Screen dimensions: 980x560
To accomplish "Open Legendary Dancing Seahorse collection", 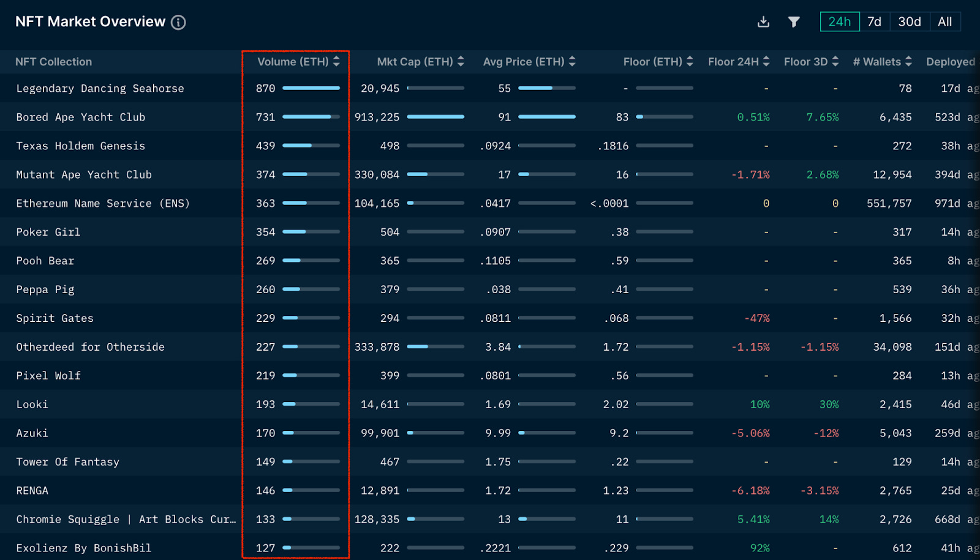I will click(x=100, y=88).
